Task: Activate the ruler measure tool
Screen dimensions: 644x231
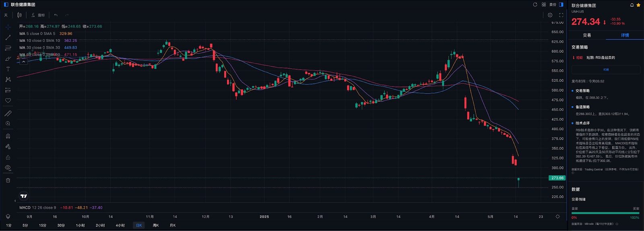Action: (8, 113)
